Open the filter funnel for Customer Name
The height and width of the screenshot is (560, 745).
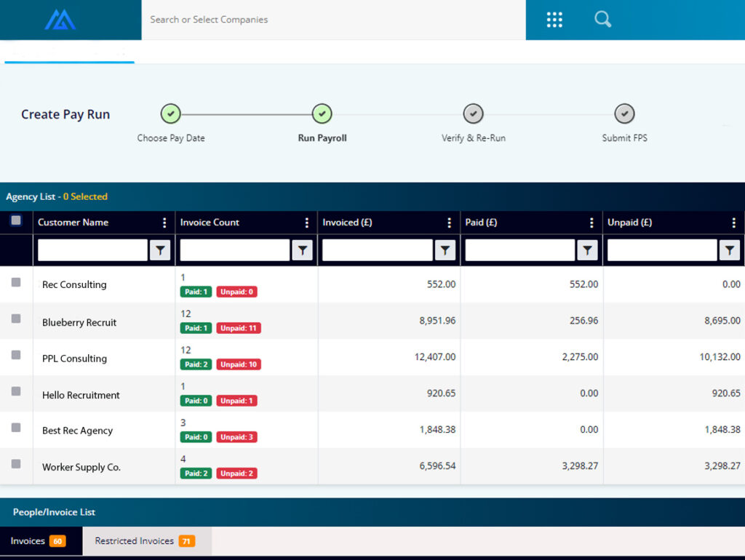pos(160,249)
